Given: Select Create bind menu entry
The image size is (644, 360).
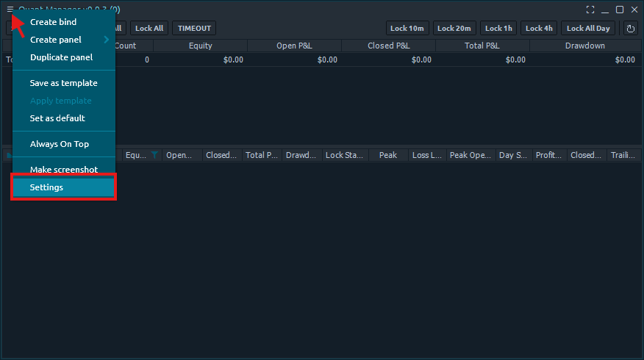Looking at the screenshot, I should point(53,22).
